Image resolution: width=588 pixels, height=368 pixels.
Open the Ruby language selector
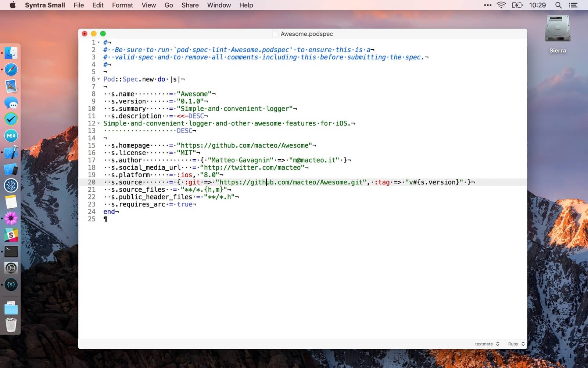516,344
